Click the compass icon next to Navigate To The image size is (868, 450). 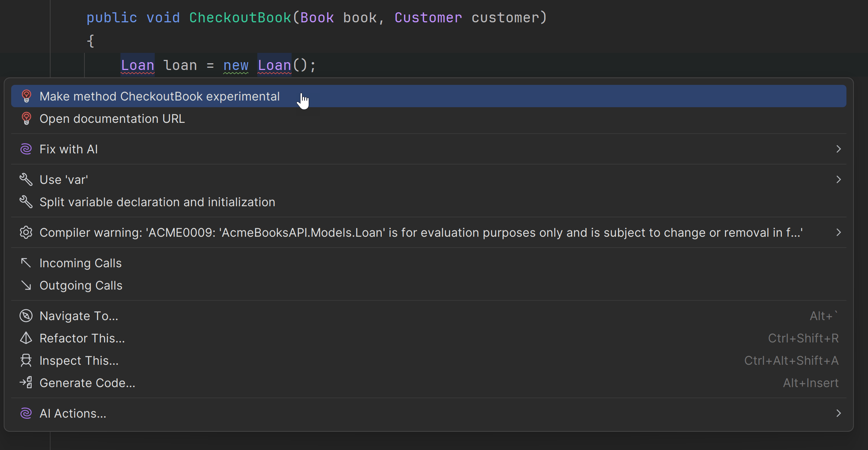pyautogui.click(x=26, y=316)
